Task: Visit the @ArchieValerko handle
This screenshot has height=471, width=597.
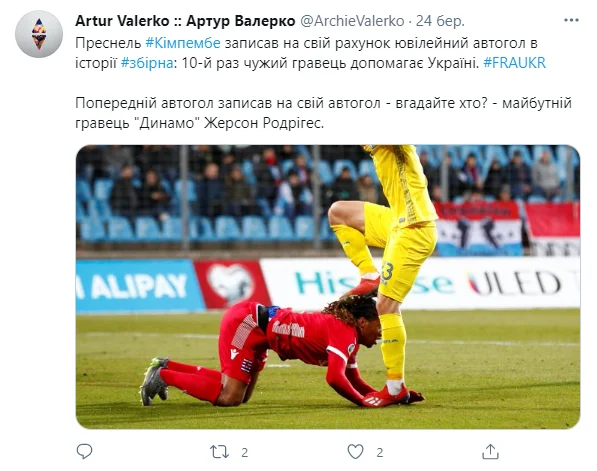Action: tap(352, 21)
